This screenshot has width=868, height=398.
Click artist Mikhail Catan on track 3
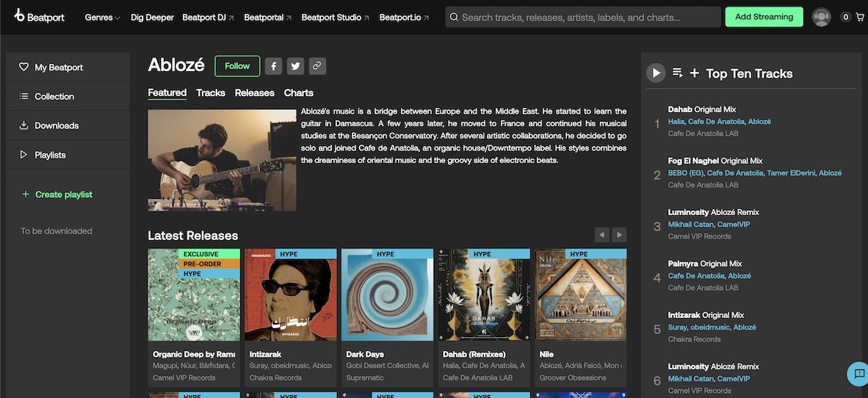point(690,225)
